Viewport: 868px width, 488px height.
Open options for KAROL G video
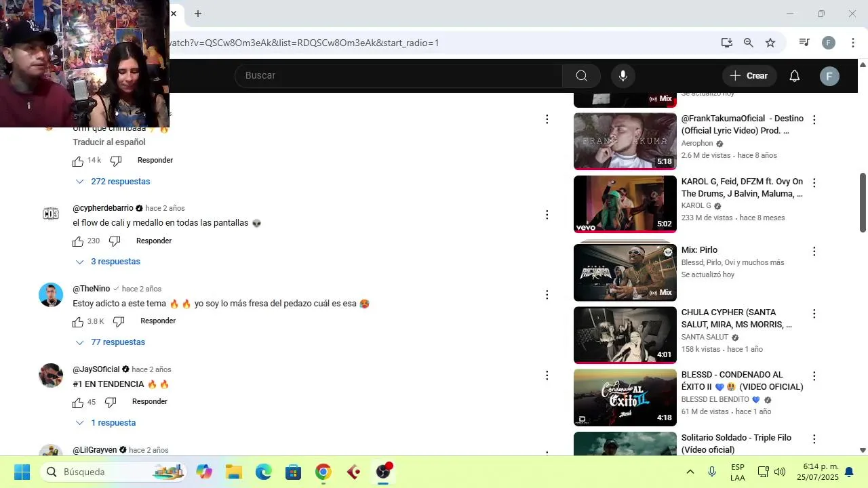pyautogui.click(x=814, y=183)
